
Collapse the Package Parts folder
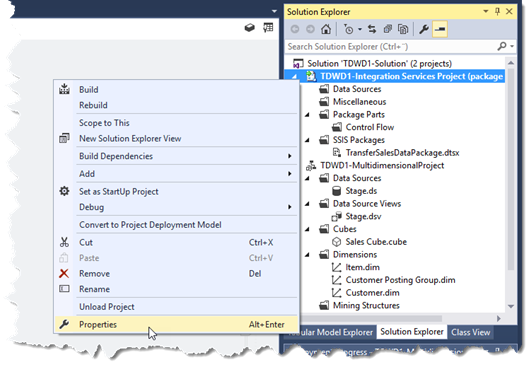pos(307,115)
